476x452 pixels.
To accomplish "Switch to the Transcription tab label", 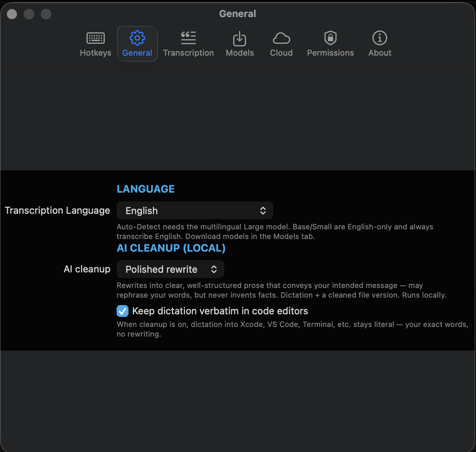I will click(x=188, y=53).
